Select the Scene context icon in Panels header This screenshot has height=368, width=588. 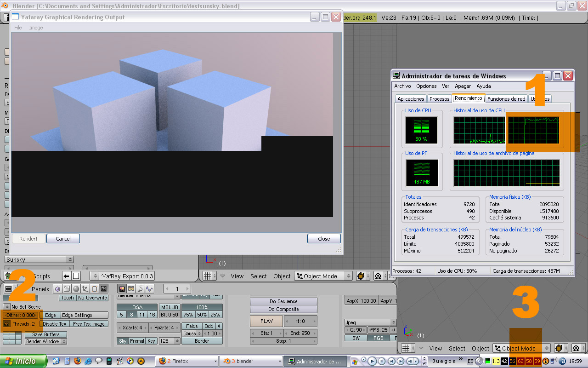(x=104, y=289)
